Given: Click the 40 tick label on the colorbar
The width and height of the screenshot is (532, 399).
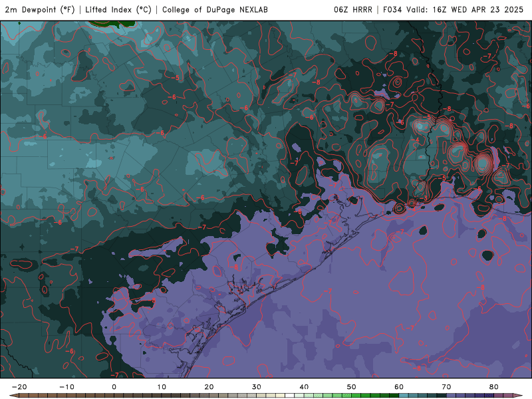Looking at the screenshot, I should [x=304, y=387].
